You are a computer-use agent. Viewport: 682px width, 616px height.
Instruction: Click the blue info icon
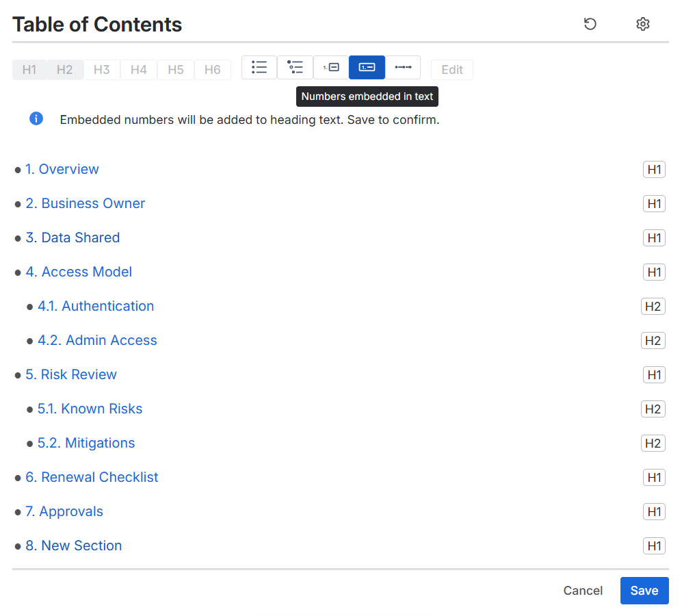pos(36,118)
